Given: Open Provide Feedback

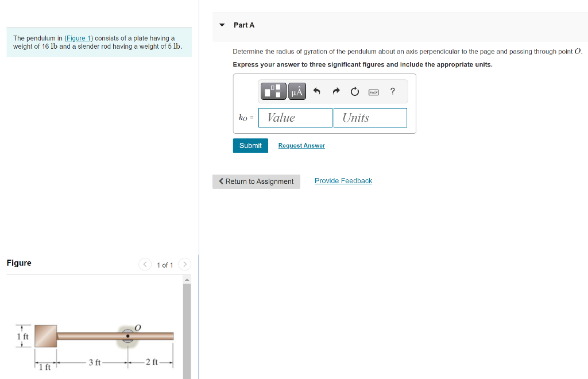Looking at the screenshot, I should tap(343, 180).
